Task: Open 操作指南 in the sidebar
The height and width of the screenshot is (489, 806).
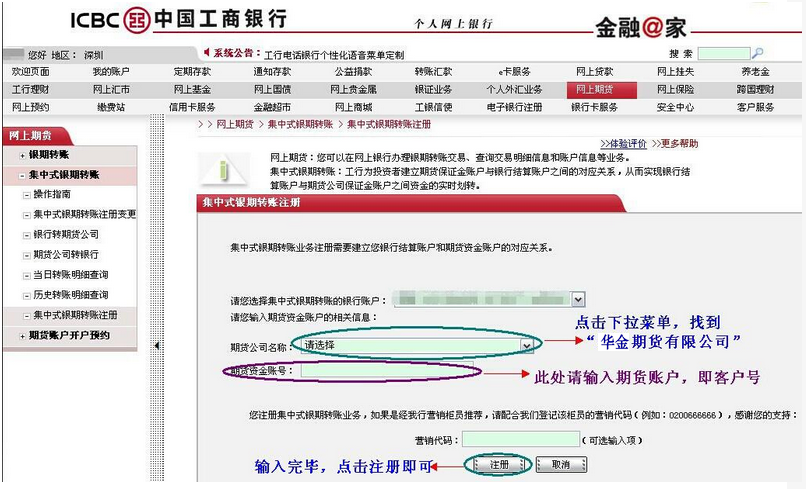Action: coord(52,194)
